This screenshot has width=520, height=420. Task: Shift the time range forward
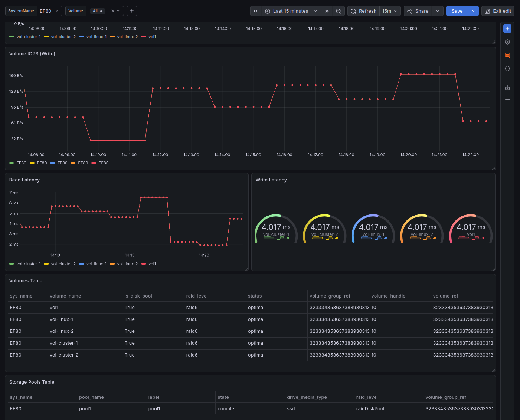click(x=327, y=11)
